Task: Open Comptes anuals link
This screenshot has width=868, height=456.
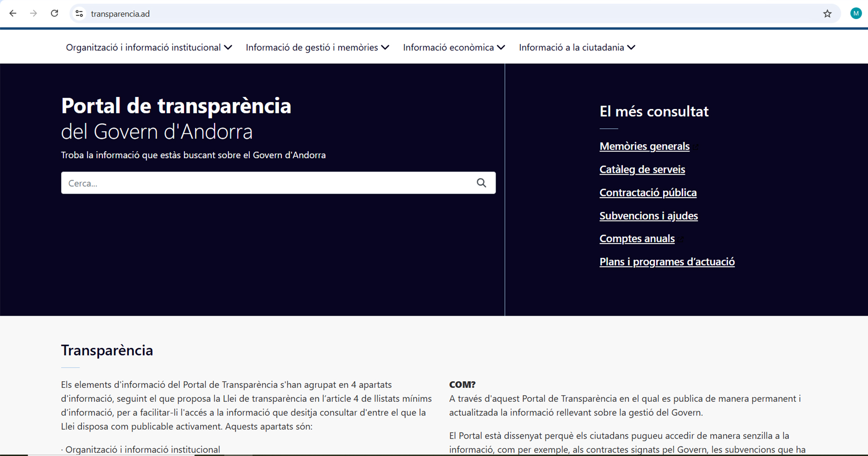Action: tap(637, 238)
